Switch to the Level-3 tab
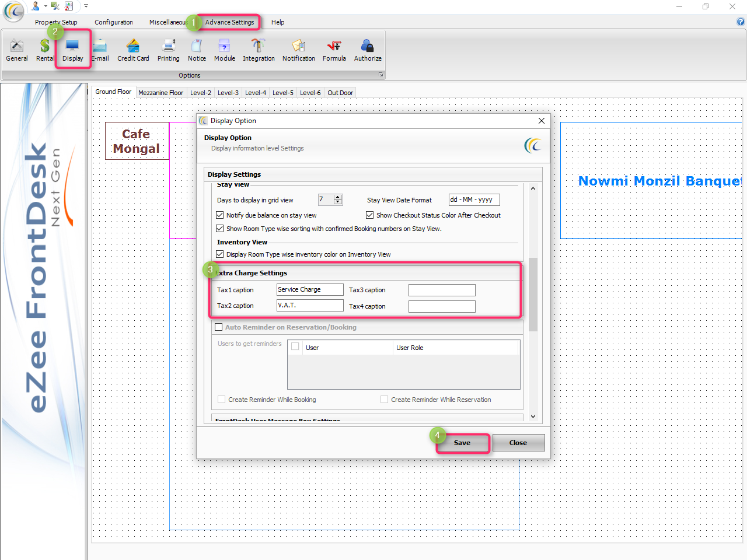 pos(228,93)
